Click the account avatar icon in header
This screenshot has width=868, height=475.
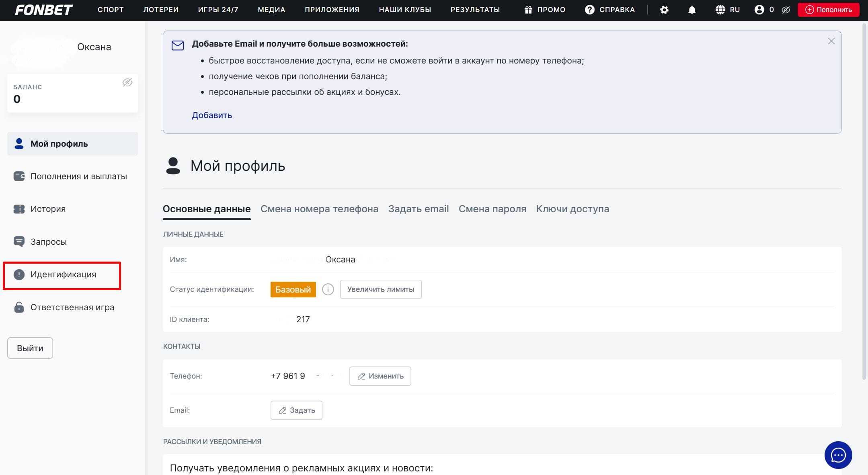click(759, 10)
